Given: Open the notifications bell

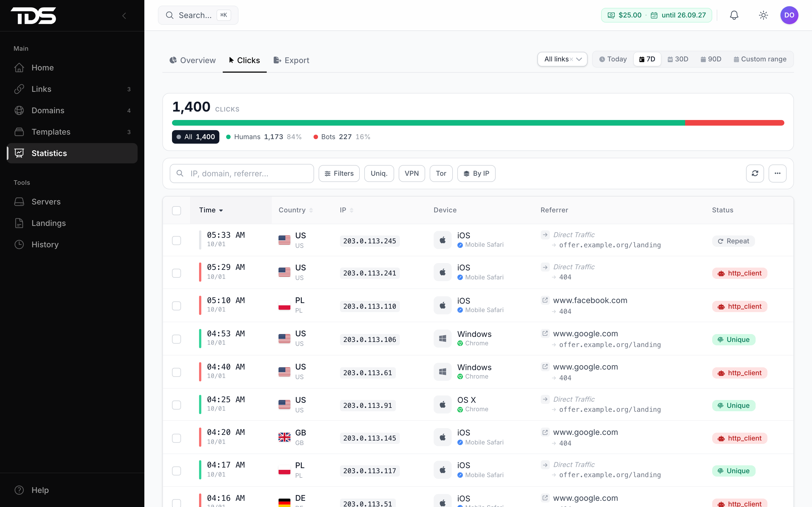Looking at the screenshot, I should [734, 15].
